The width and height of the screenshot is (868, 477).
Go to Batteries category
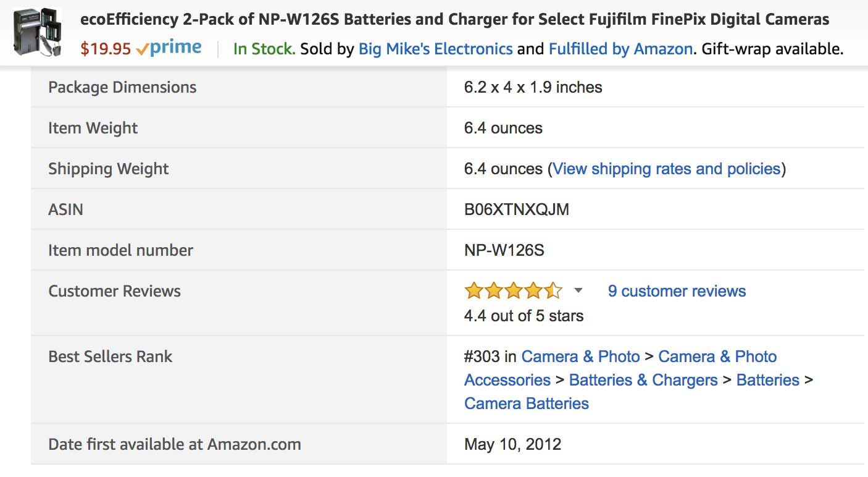[767, 380]
